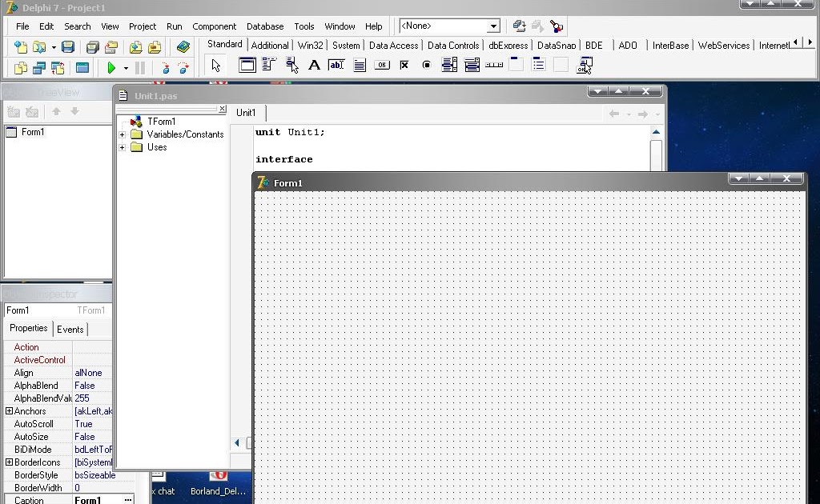This screenshot has height=504, width=820.
Task: Close the code explorer pane
Action: (x=223, y=109)
